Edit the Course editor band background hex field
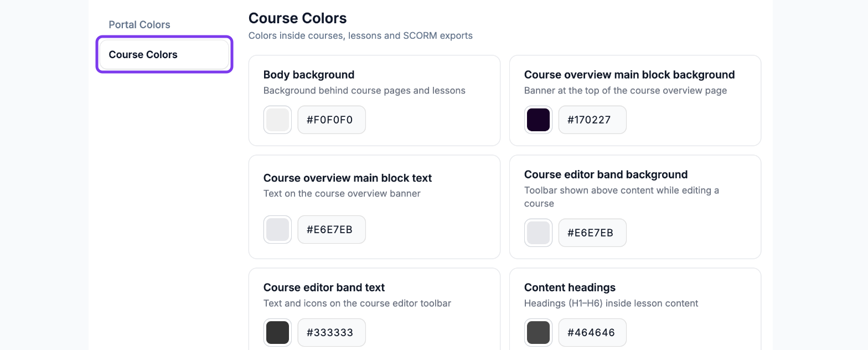 click(592, 233)
